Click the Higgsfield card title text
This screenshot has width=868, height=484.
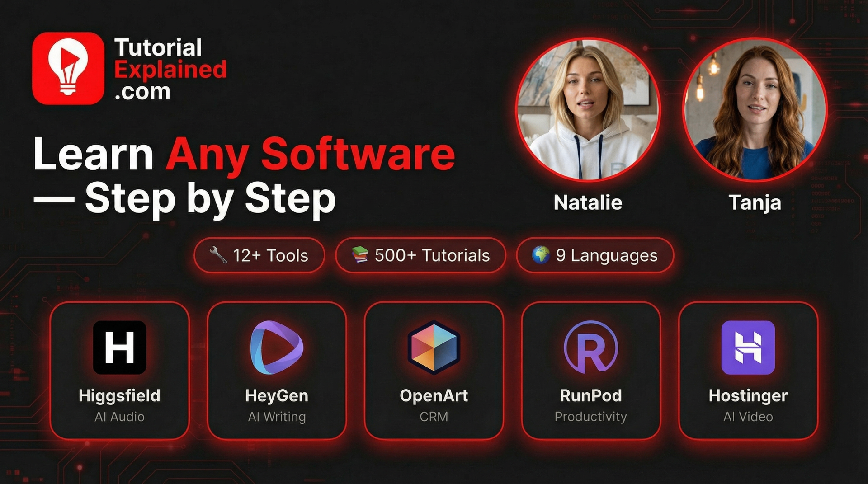[x=119, y=395]
